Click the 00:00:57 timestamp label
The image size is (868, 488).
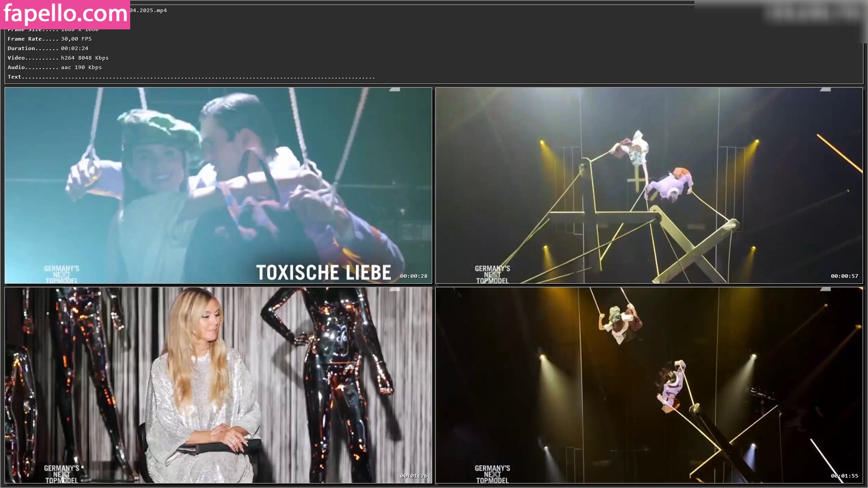point(844,276)
